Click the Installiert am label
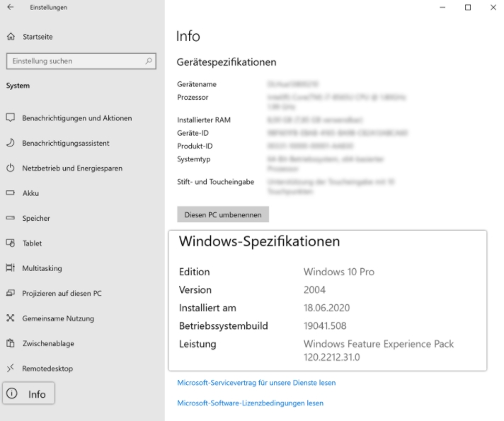504x421 pixels. point(207,308)
